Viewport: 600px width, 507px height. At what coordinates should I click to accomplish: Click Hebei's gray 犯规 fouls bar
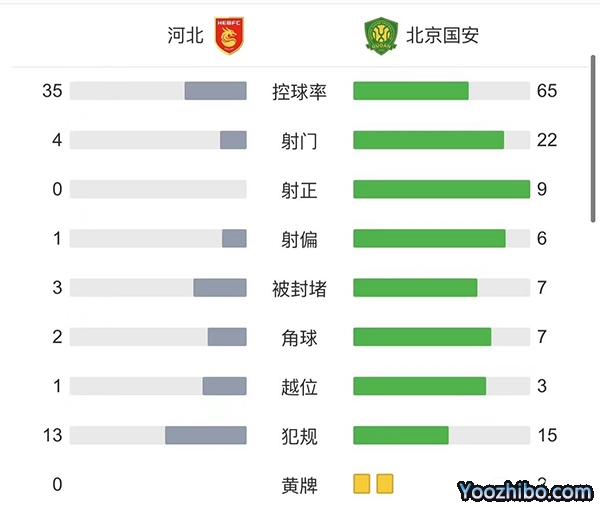(x=205, y=435)
